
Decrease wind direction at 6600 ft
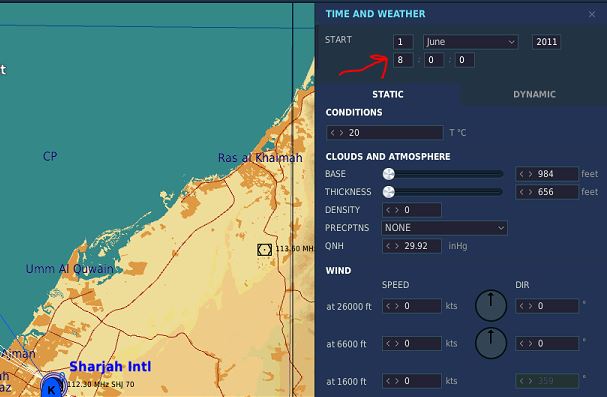521,344
